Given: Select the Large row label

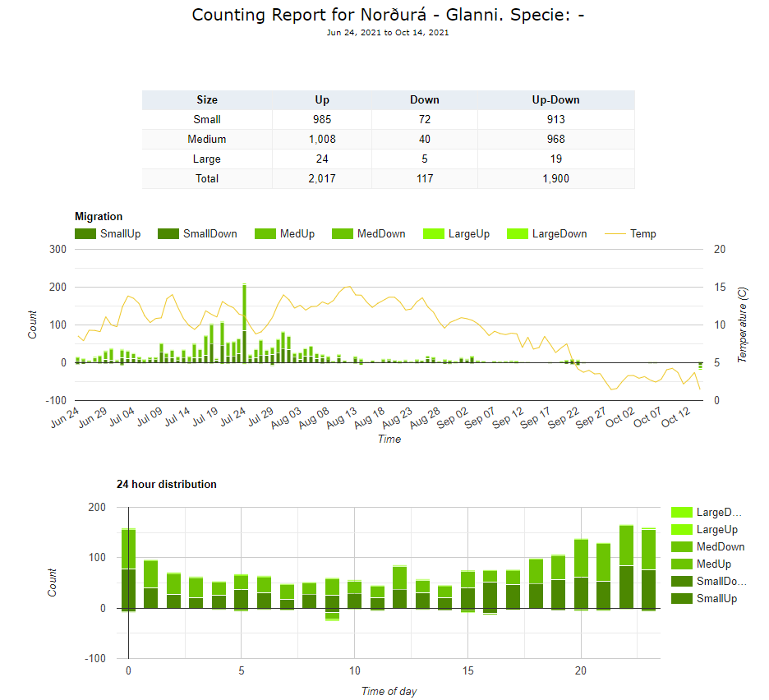Looking at the screenshot, I should point(207,159).
